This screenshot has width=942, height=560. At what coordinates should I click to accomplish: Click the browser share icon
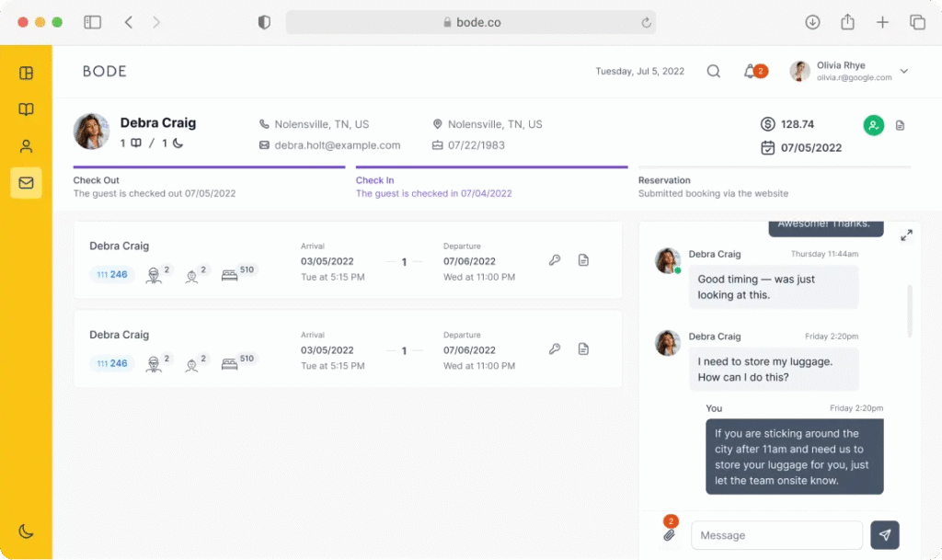[x=847, y=21]
